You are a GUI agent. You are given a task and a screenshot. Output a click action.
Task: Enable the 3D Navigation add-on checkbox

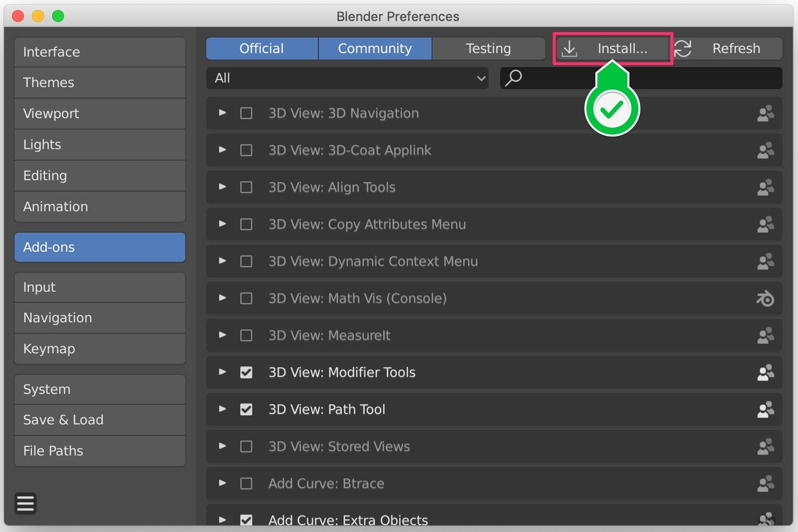[246, 113]
